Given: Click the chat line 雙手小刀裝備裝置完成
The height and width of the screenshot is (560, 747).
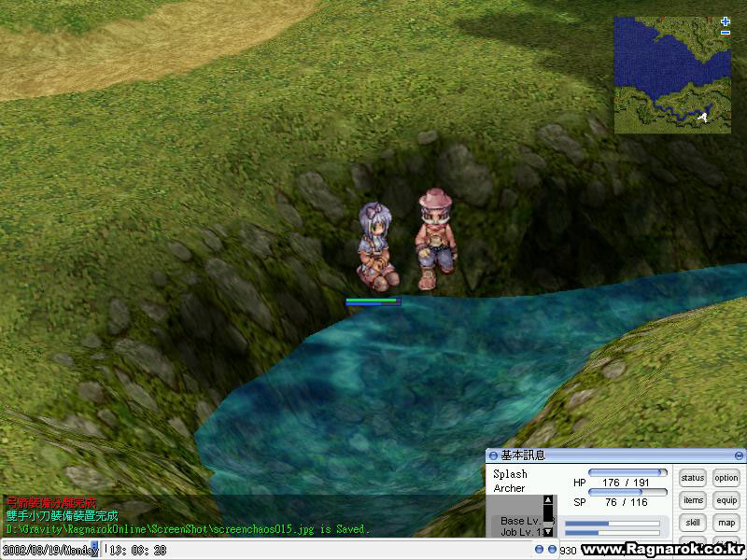Looking at the screenshot, I should [x=62, y=516].
